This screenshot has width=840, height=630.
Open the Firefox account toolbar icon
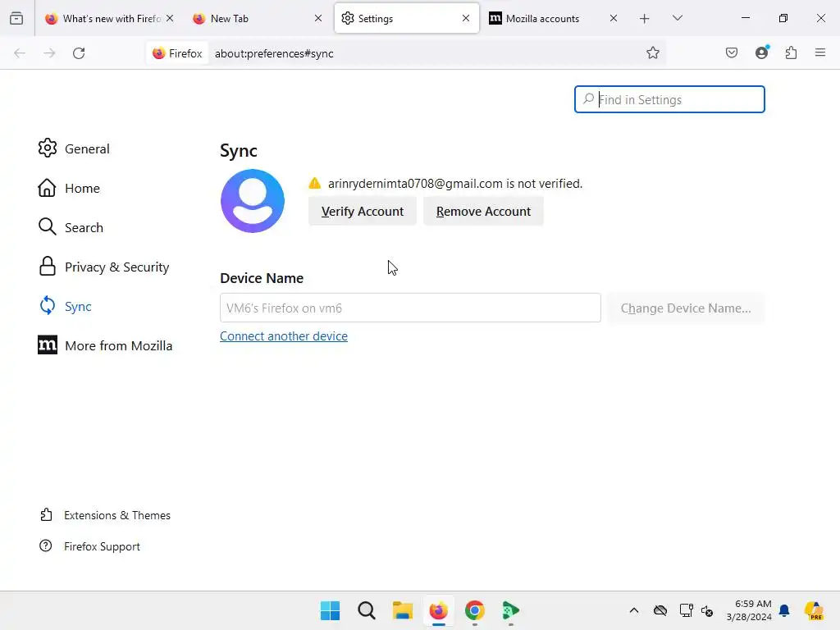(761, 52)
